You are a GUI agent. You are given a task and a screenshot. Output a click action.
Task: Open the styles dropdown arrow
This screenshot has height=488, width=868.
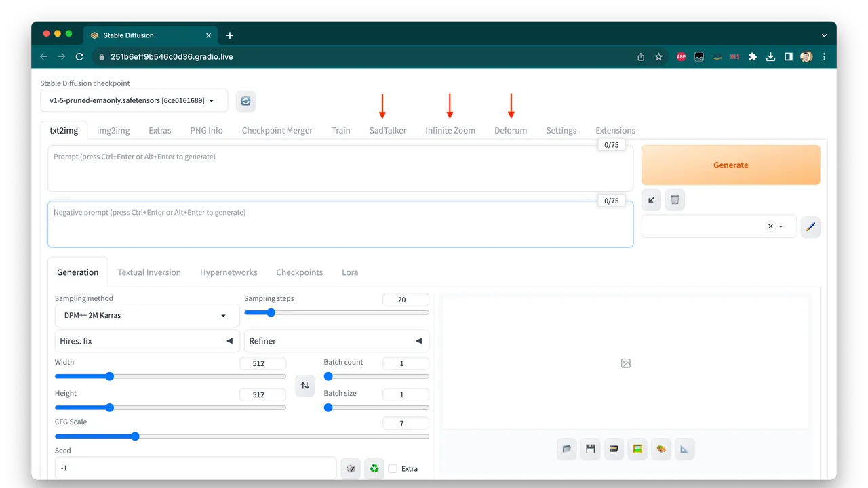tap(781, 226)
